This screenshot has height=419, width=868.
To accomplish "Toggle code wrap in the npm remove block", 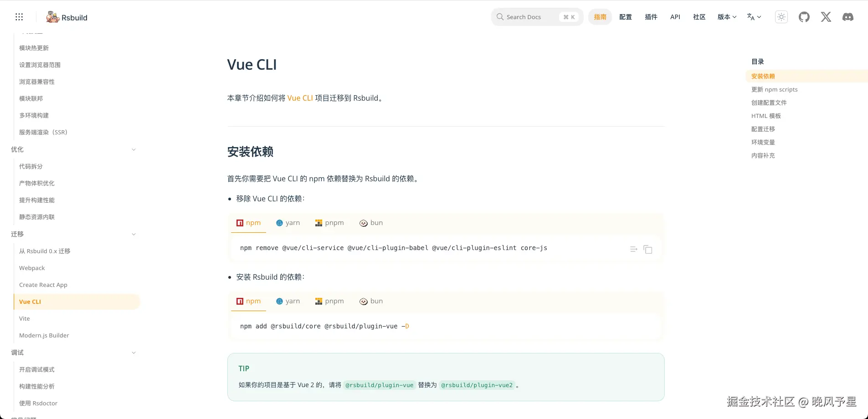I will point(633,249).
